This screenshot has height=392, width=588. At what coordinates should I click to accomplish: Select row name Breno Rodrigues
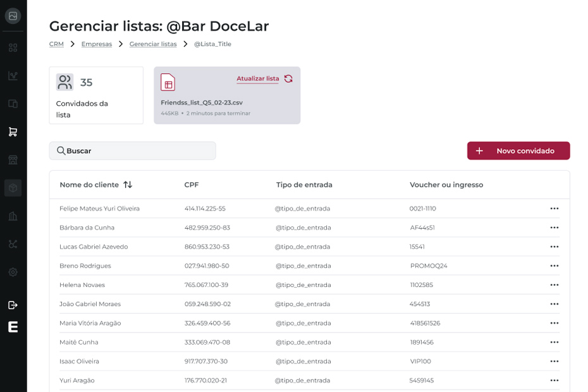(x=85, y=266)
